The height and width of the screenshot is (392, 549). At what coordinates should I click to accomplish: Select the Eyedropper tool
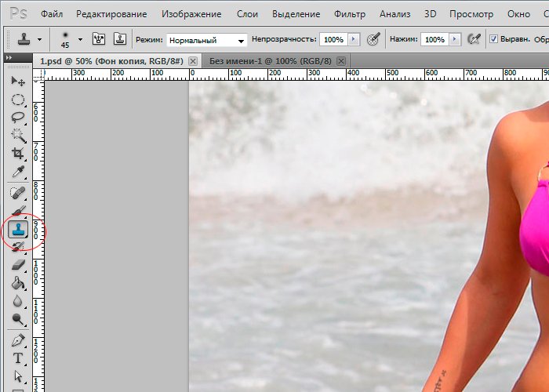click(x=17, y=172)
